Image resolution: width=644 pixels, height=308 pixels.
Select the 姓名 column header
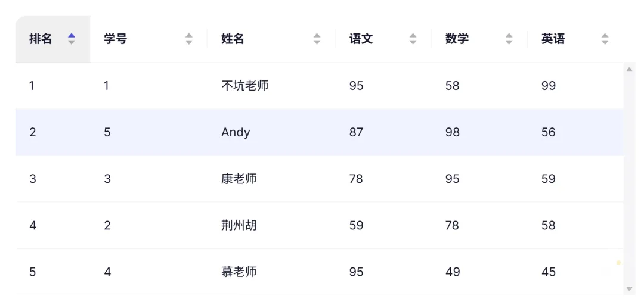[233, 39]
